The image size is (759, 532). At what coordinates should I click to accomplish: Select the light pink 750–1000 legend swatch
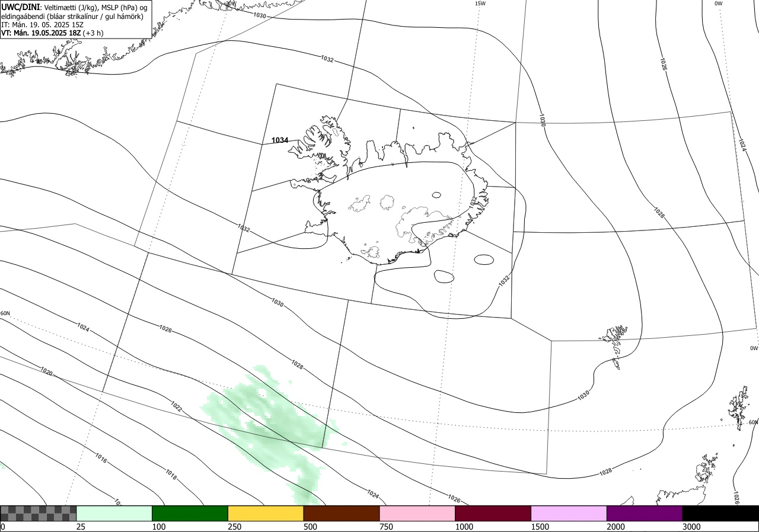click(x=417, y=513)
